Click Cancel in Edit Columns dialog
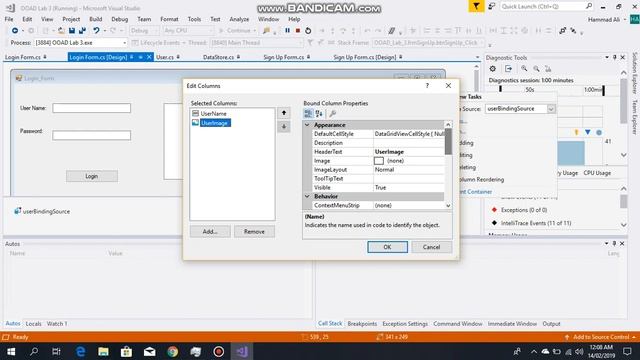 [431, 247]
